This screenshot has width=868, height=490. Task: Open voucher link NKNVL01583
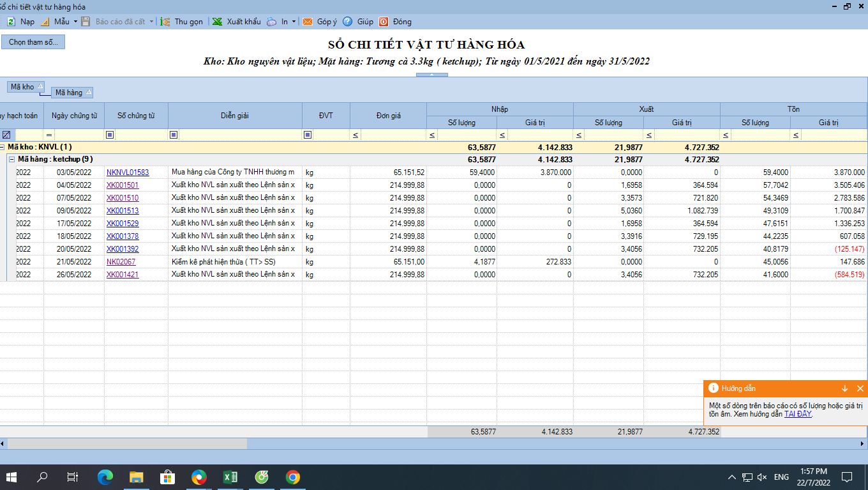128,172
